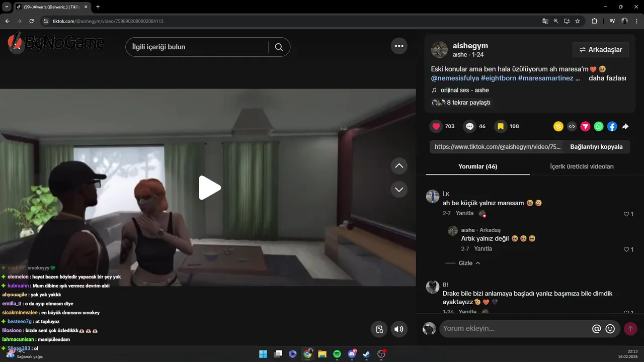The width and height of the screenshot is (644, 362).
Task: Mute the video with the speaker icon
Action: pos(398,329)
